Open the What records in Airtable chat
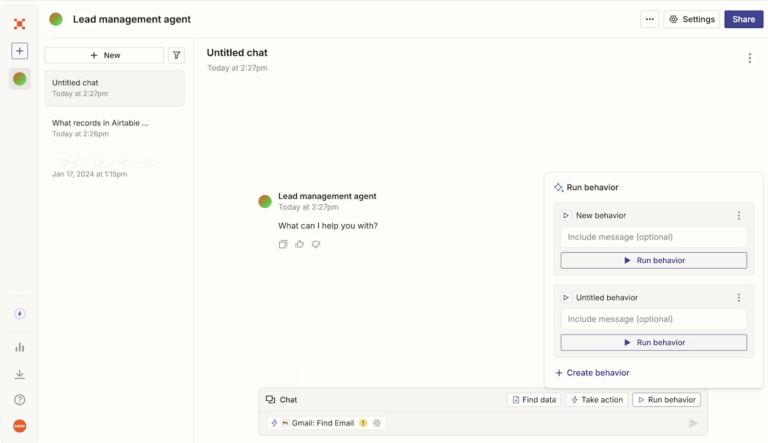This screenshot has height=443, width=768. point(115,128)
